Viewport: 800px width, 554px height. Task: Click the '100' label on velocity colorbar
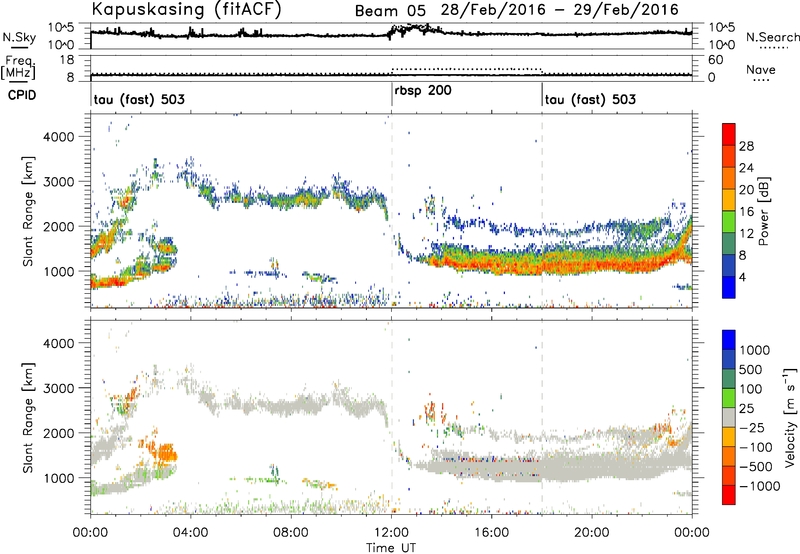click(751, 389)
